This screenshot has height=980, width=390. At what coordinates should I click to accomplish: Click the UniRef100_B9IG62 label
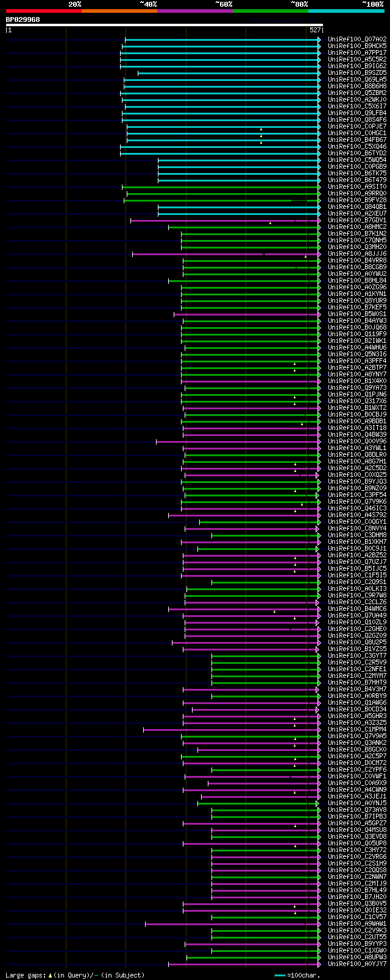[357, 66]
